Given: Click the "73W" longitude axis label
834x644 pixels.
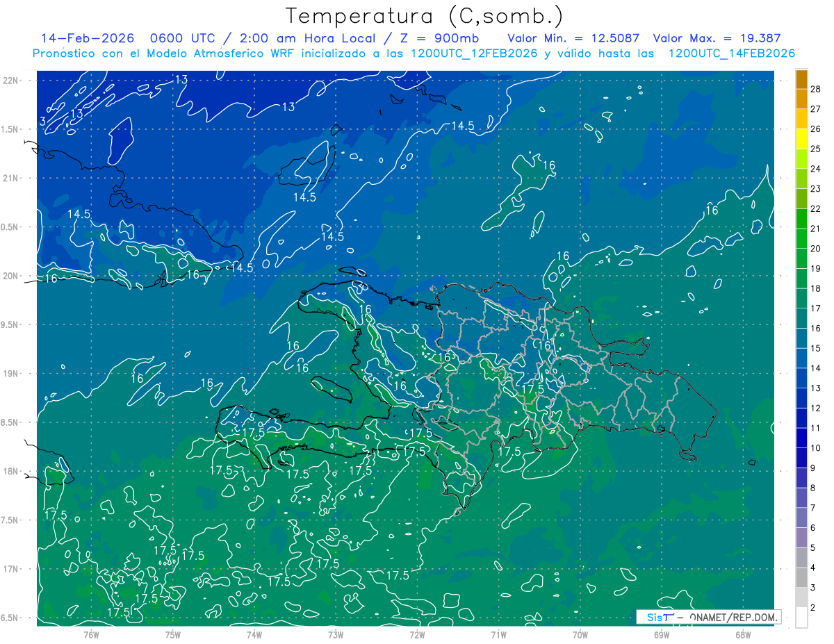Looking at the screenshot, I should (x=336, y=635).
